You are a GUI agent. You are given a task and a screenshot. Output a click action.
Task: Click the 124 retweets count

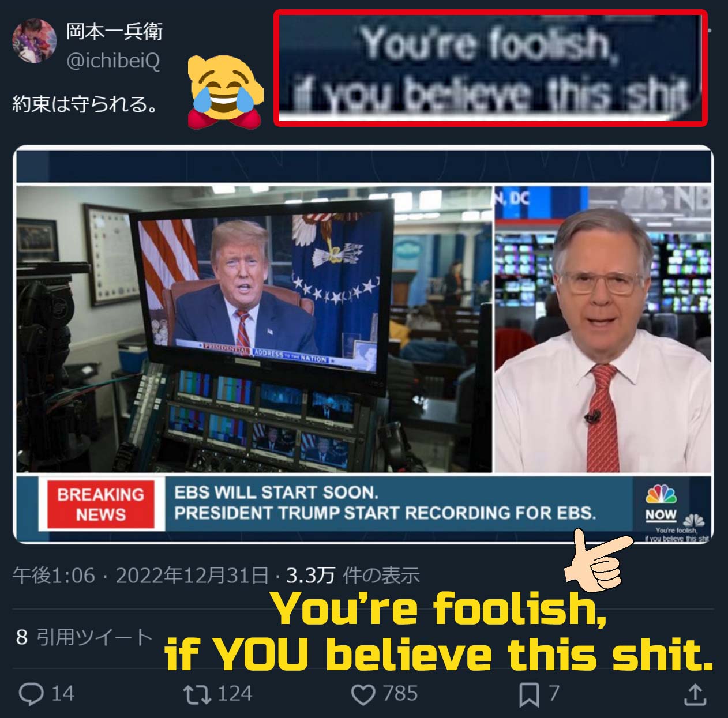[235, 693]
